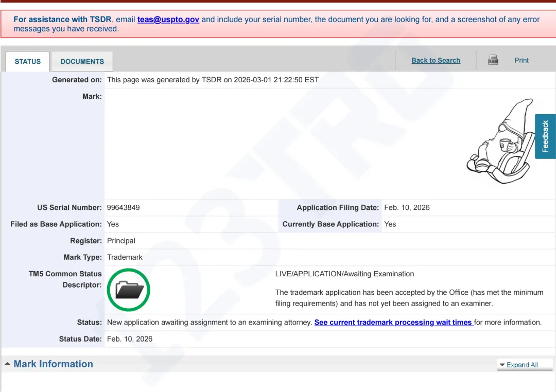Click the printer icon
The image size is (556, 392).
pos(493,60)
